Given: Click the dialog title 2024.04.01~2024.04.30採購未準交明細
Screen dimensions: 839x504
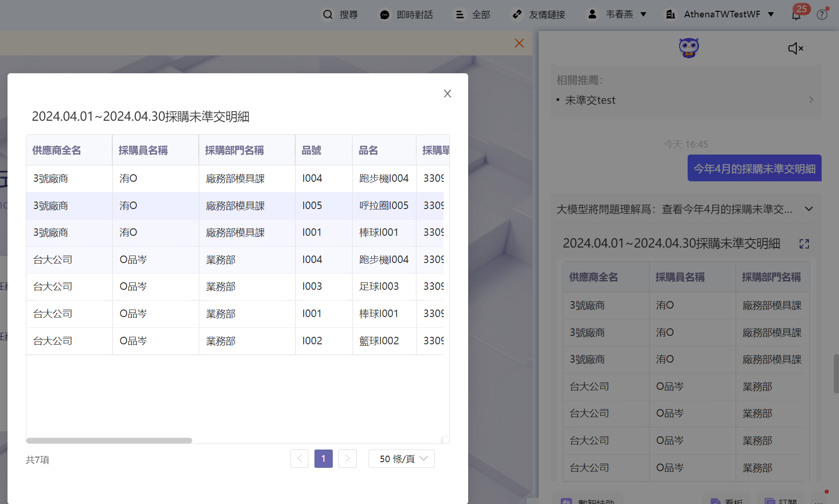Looking at the screenshot, I should [141, 116].
